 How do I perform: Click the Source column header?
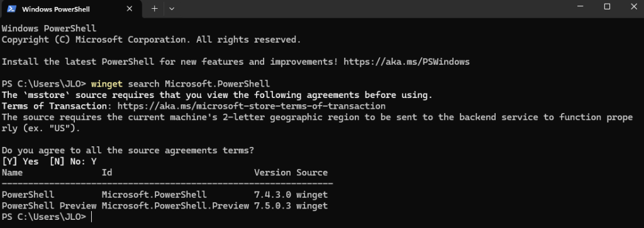tap(312, 172)
